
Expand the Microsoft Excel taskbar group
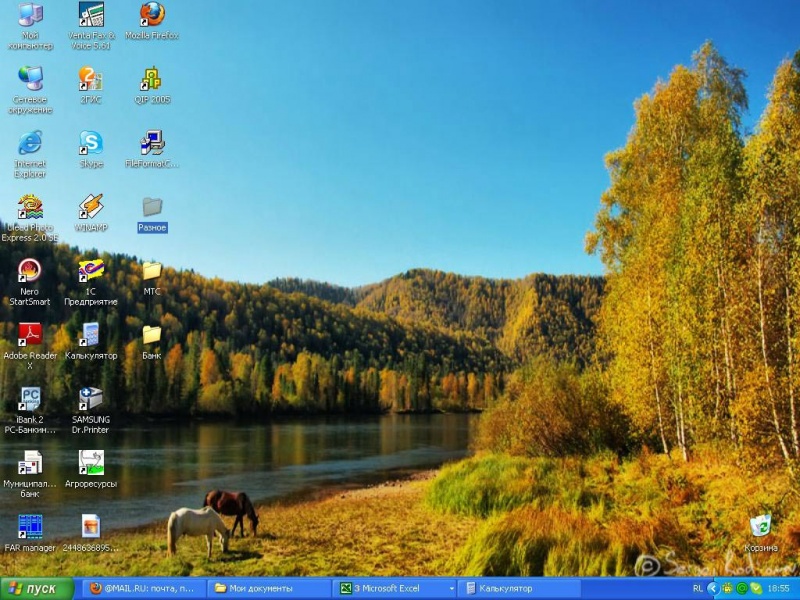(x=395, y=589)
